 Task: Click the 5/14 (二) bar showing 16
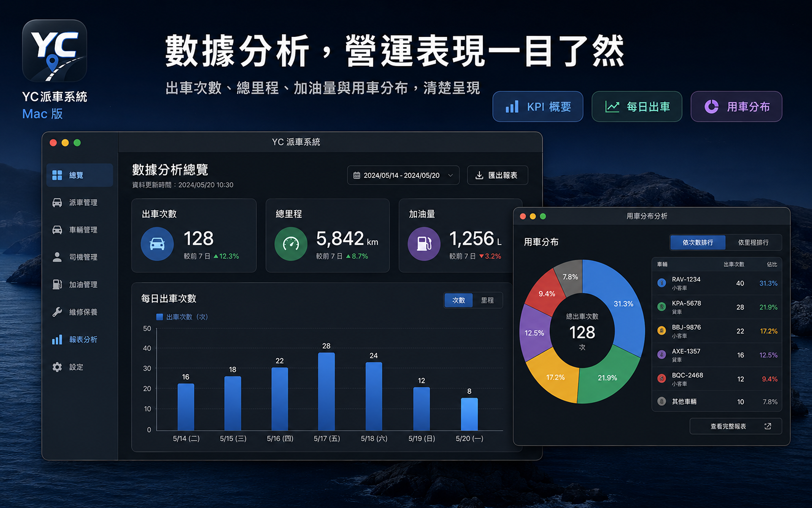click(x=186, y=407)
